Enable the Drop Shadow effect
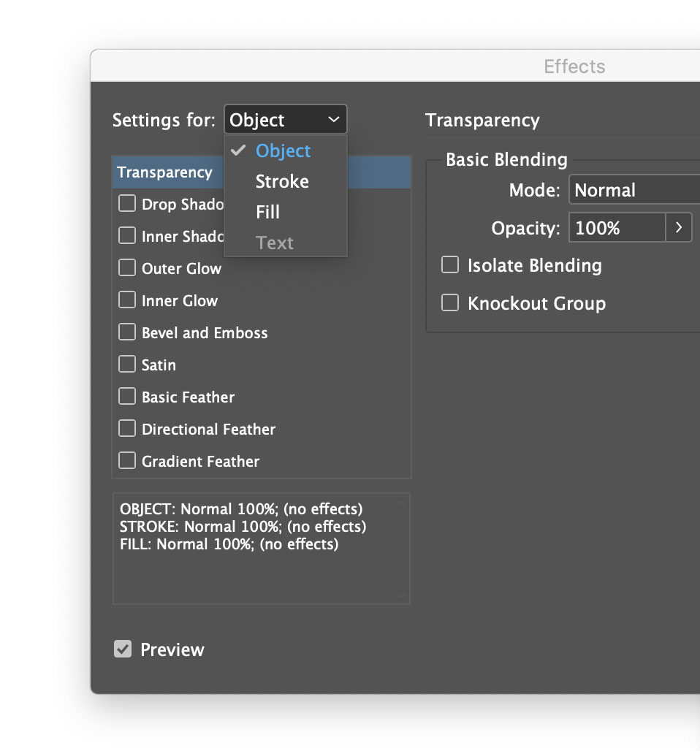Image resolution: width=700 pixels, height=751 pixels. 126,203
